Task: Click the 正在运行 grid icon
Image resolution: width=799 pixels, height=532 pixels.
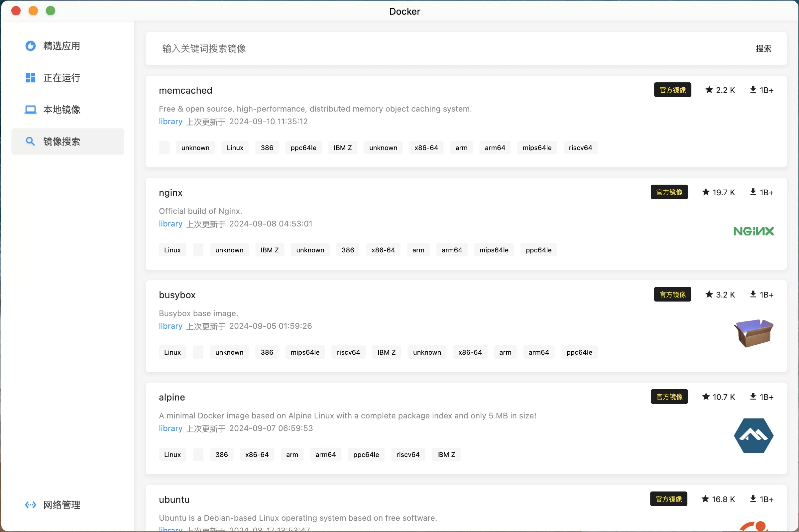Action: 31,78
